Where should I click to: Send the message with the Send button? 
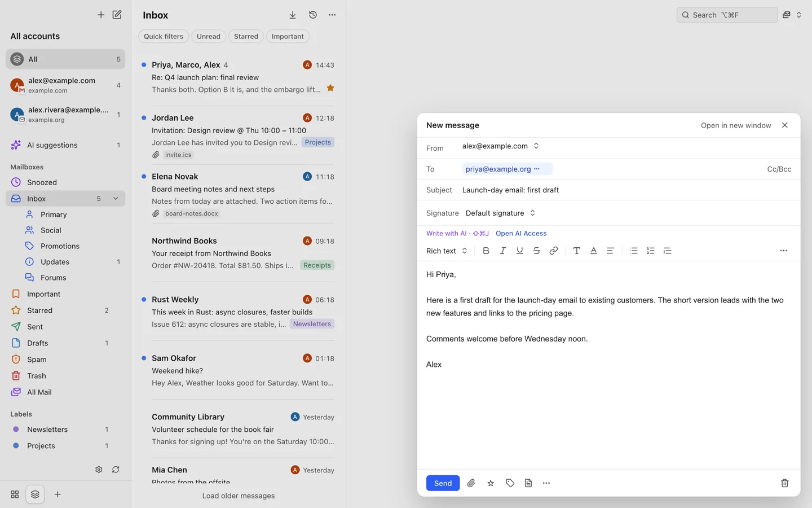[443, 483]
